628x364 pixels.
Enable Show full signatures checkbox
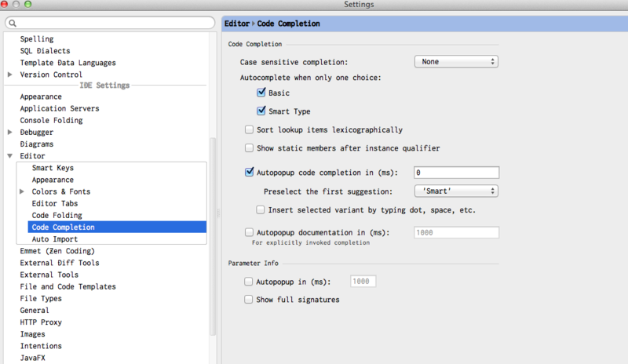pyautogui.click(x=248, y=300)
